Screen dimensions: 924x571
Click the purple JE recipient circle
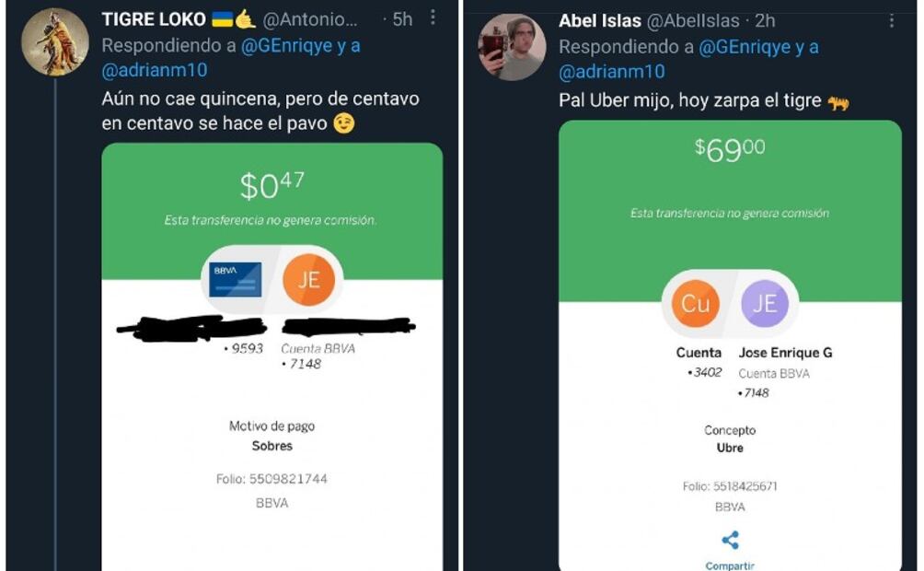764,303
